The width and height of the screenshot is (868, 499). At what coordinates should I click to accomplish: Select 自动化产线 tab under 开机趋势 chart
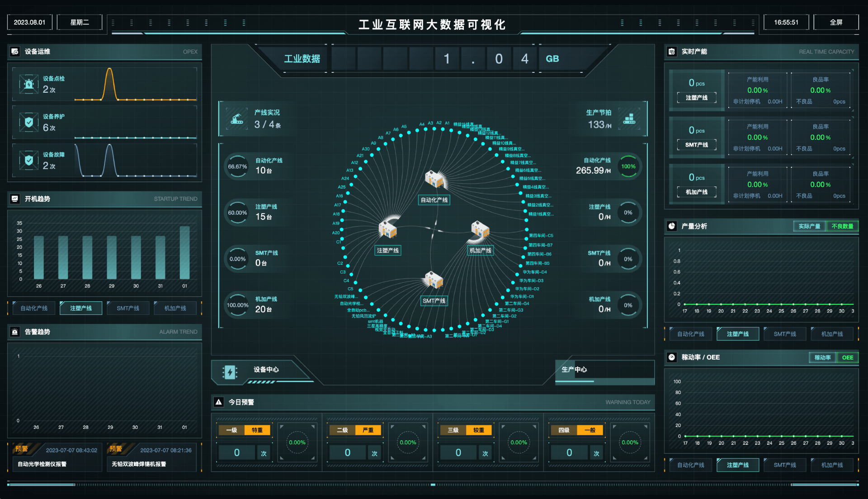34,308
